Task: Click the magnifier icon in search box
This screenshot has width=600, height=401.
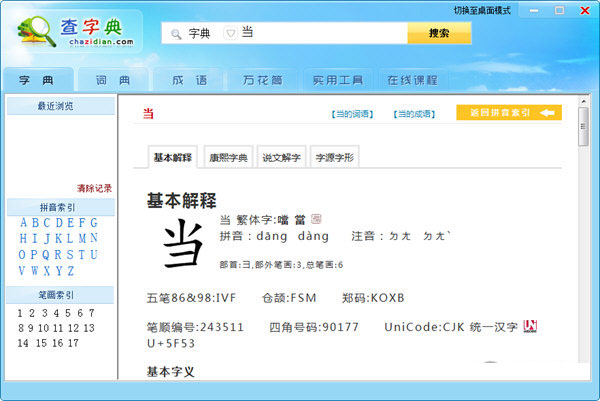Action: tap(176, 34)
